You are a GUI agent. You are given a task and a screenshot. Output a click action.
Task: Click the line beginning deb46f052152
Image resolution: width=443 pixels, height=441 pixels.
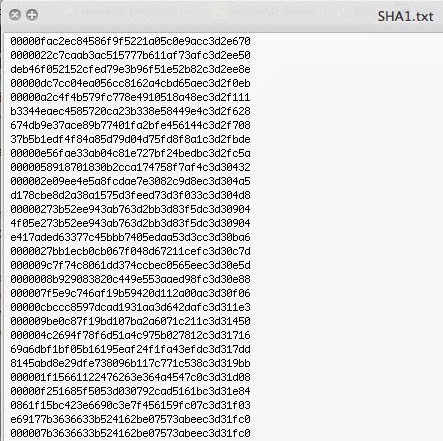[x=130, y=69]
